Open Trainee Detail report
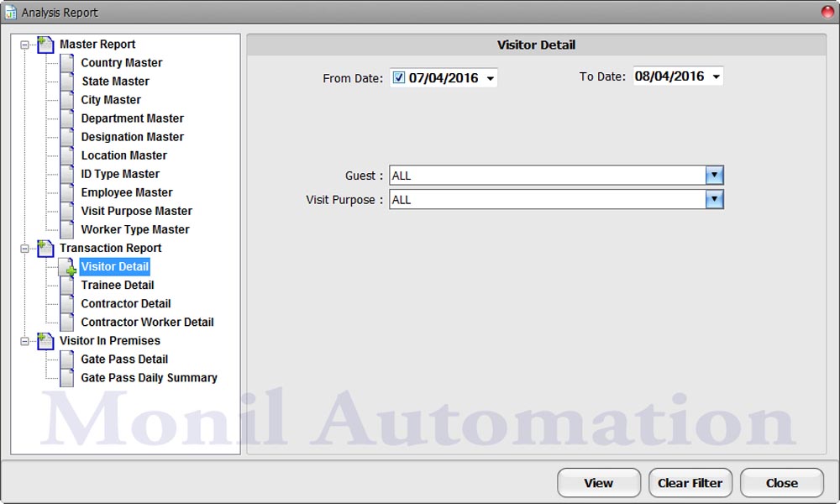 tap(118, 285)
